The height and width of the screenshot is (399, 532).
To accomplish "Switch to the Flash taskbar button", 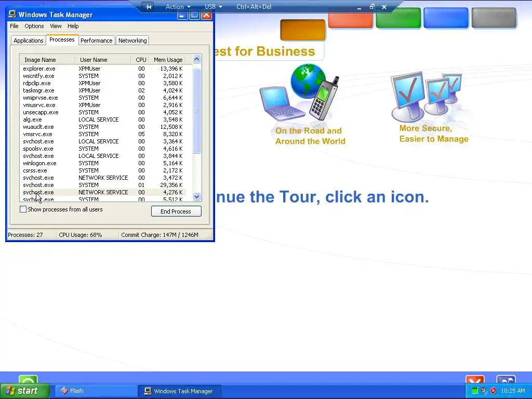I will [96, 391].
